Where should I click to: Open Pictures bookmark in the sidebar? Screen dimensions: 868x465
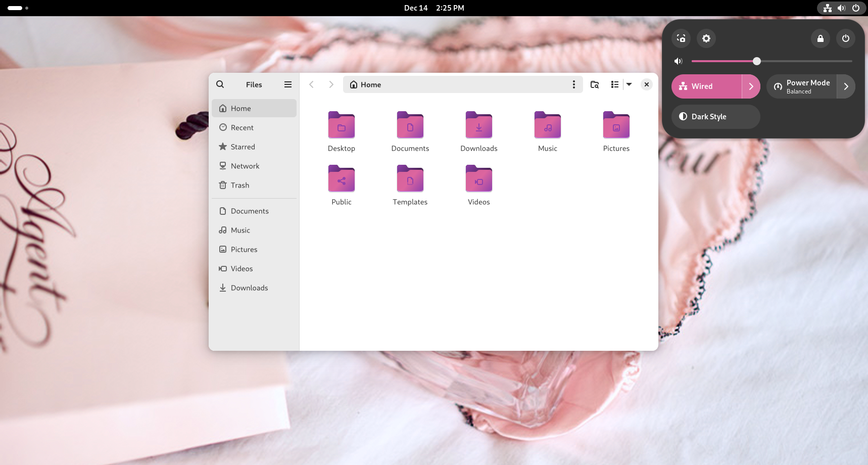(254, 249)
